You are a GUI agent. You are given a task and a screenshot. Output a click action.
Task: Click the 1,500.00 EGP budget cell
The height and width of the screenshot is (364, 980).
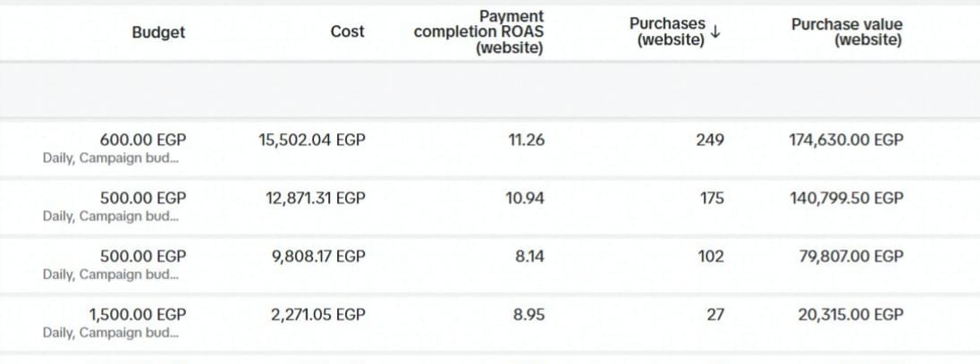tap(137, 314)
